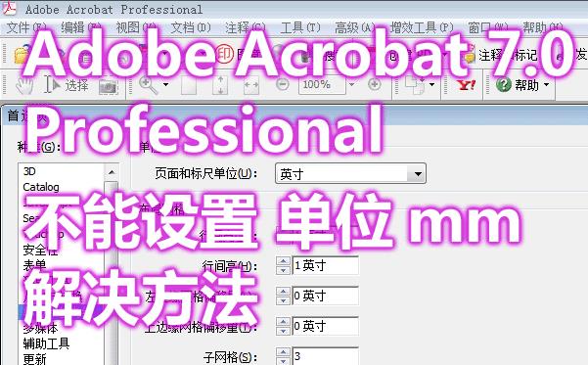Choose the Snapshot camera tool
The width and height of the screenshot is (588, 365).
[109, 87]
